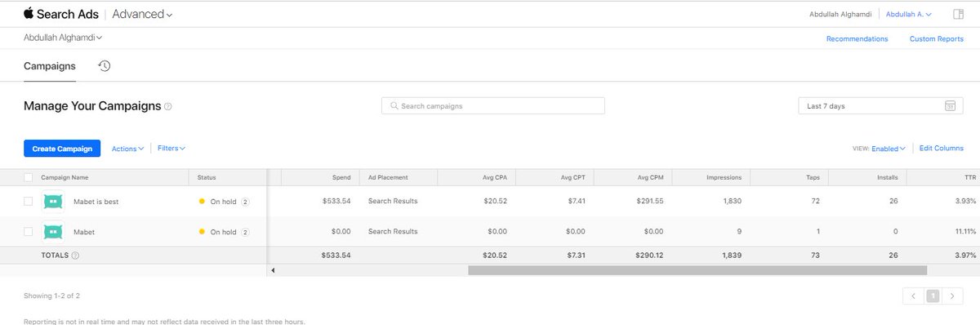Go to previous page arrow
Image resolution: width=980 pixels, height=325 pixels.
tap(914, 296)
